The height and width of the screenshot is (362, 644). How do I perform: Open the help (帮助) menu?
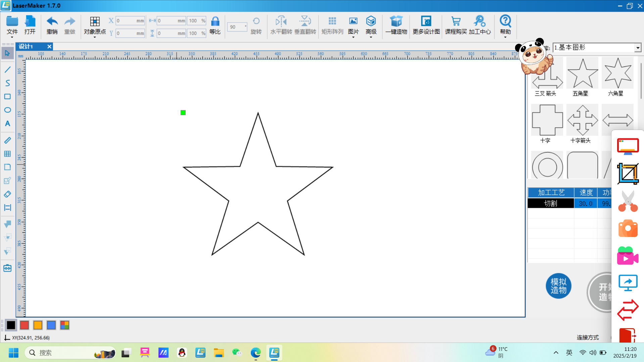[505, 26]
